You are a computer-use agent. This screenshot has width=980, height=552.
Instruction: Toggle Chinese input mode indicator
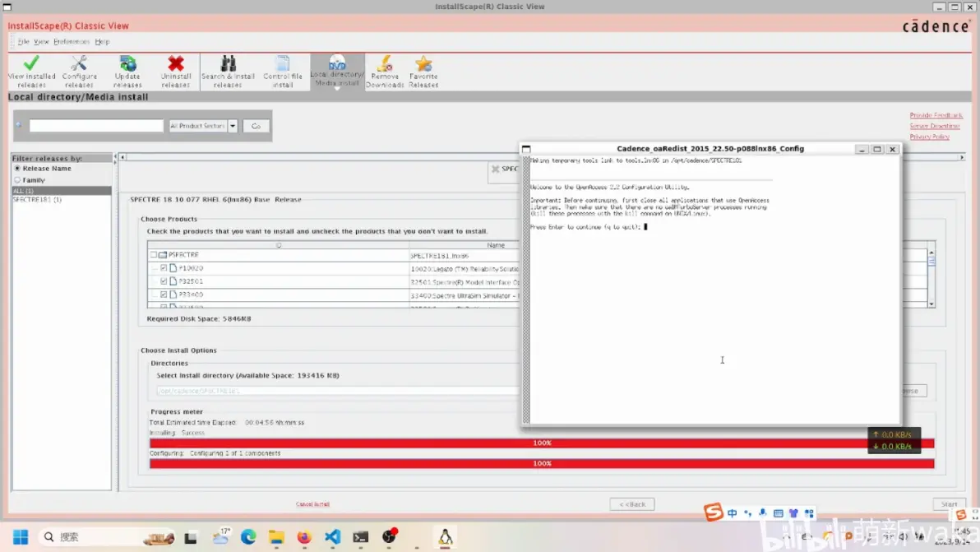(x=732, y=513)
